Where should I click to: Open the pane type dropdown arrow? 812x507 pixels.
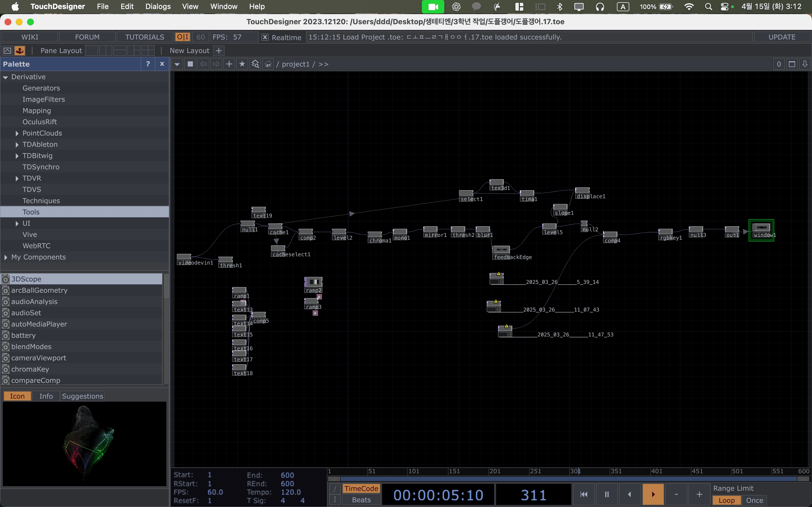coord(177,64)
